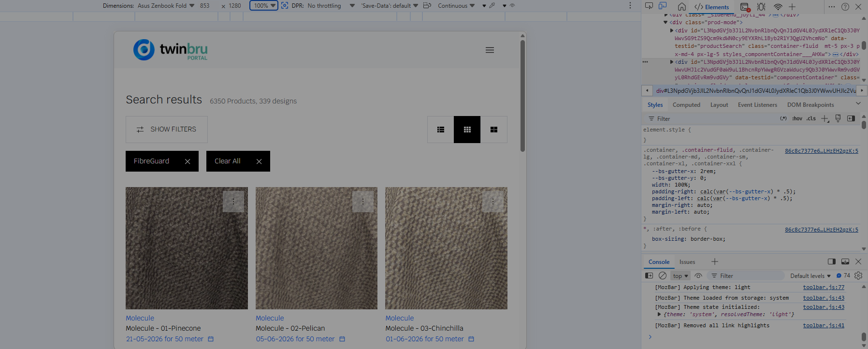Select the Elements tab
The height and width of the screenshot is (349, 868).
(711, 7)
